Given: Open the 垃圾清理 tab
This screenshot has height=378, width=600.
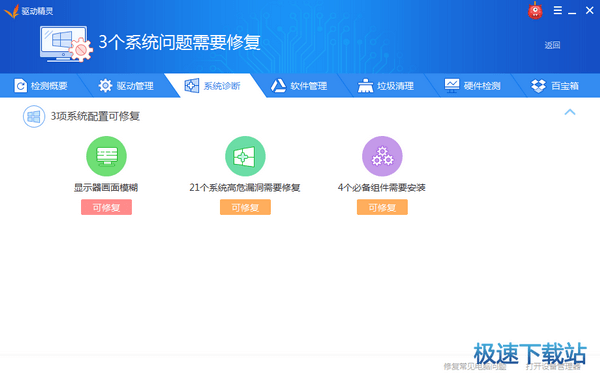Looking at the screenshot, I should 386,86.
